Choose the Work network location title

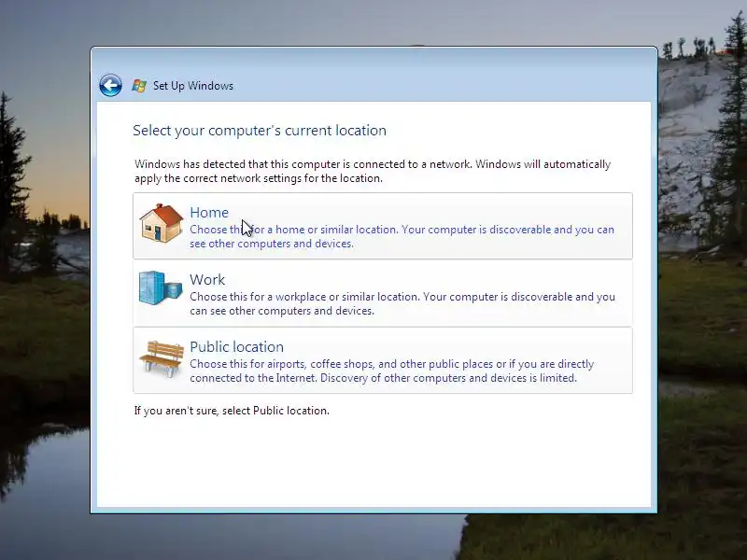coord(207,279)
